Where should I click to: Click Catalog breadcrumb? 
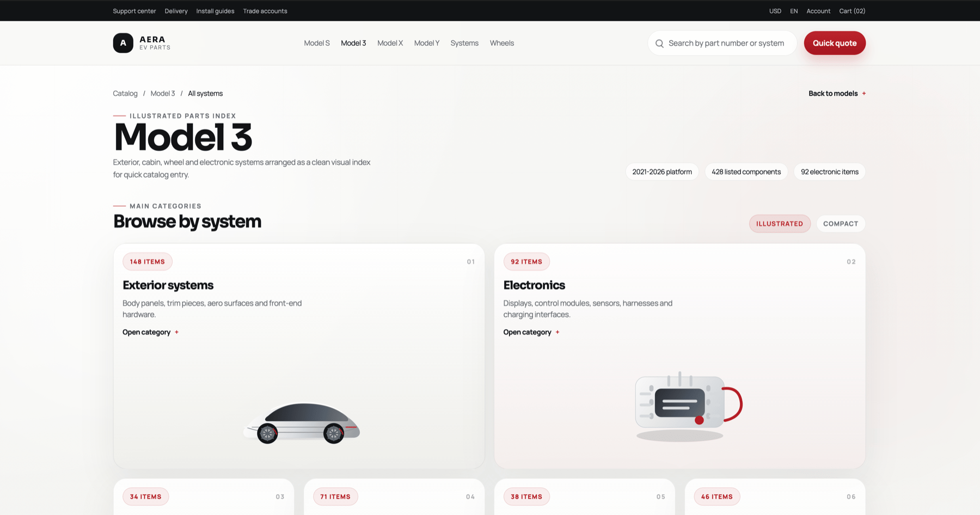pos(125,94)
